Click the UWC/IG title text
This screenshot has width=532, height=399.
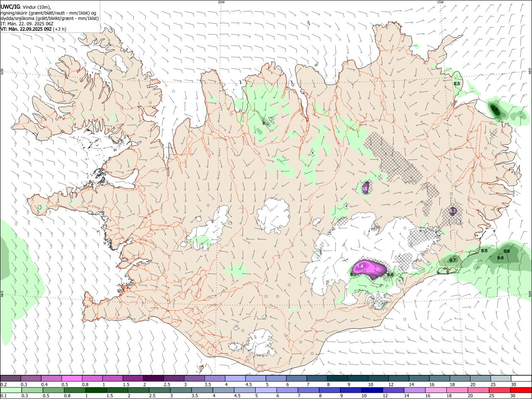point(10,7)
